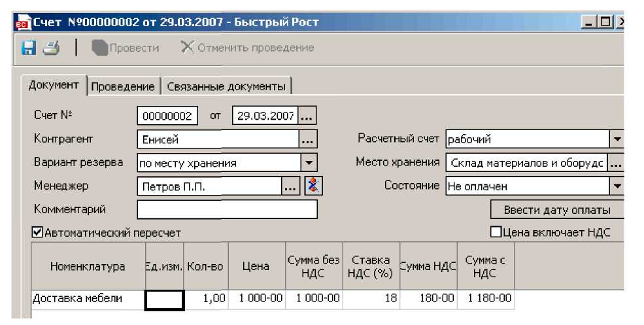This screenshot has height=325, width=644.
Task: Click Отменить проведение in the toolbar
Action: tap(247, 48)
